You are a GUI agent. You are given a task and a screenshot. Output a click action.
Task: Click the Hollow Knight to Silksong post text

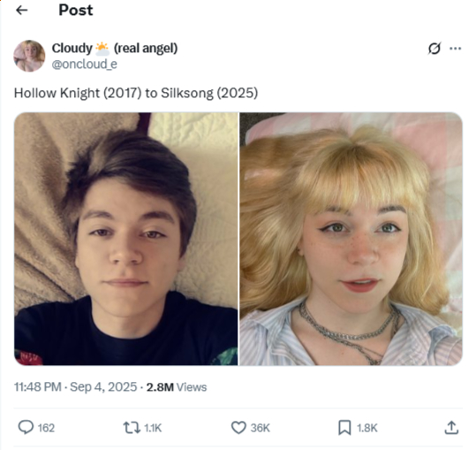click(x=136, y=93)
